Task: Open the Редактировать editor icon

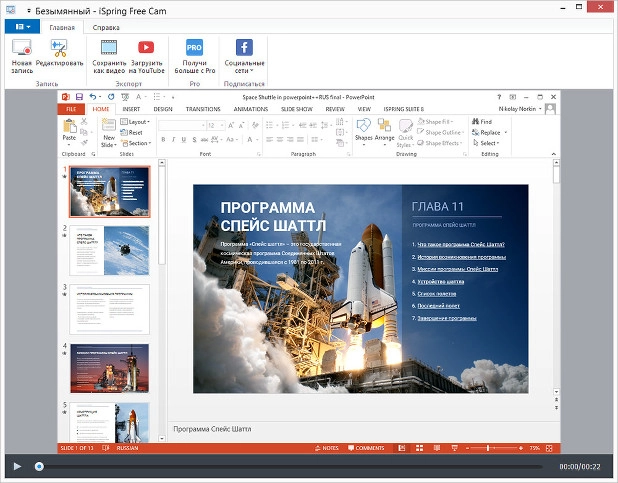Action: point(61,48)
